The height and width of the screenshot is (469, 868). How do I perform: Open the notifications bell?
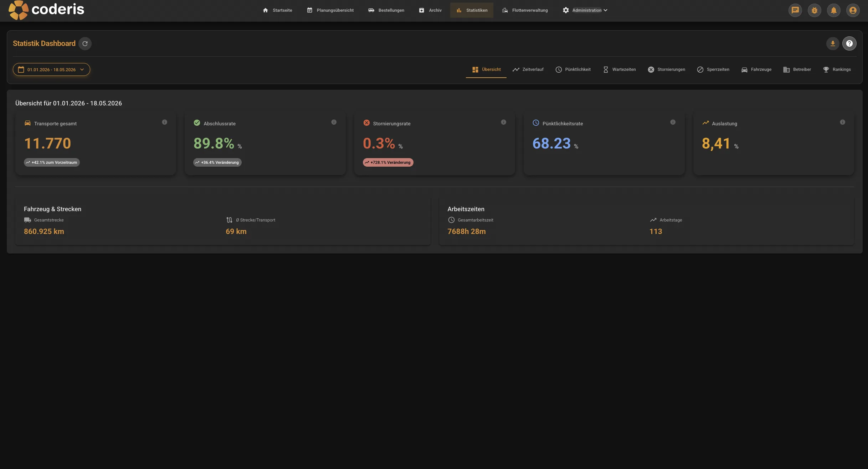[x=834, y=10]
